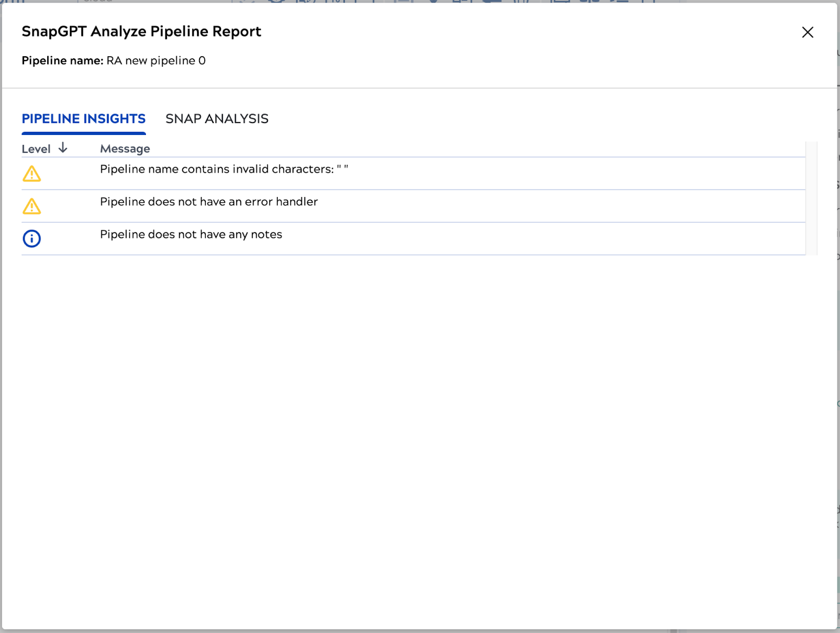840x633 pixels.
Task: Click warning icon for error handler row
Action: 31,206
